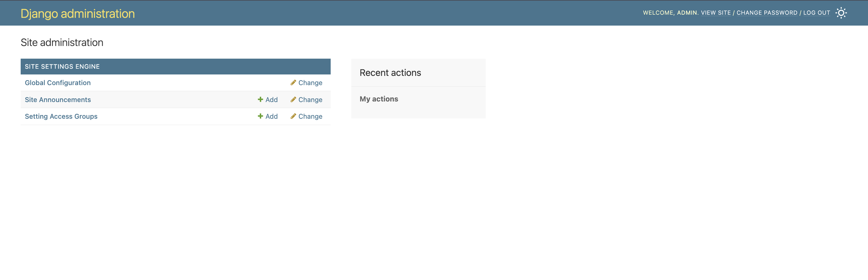The width and height of the screenshot is (868, 280).
Task: Open the Setting Access Groups model link
Action: pos(61,116)
